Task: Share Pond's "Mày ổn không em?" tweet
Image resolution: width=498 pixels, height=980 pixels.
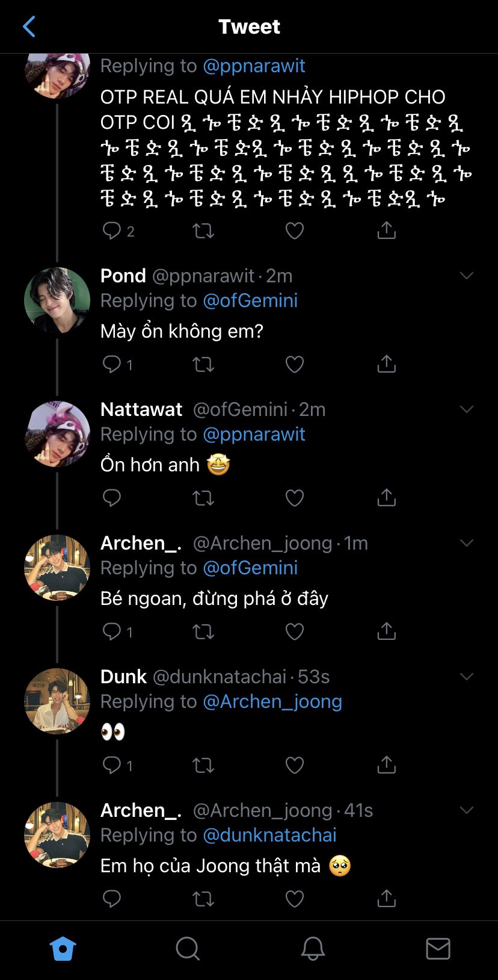Action: point(386,364)
